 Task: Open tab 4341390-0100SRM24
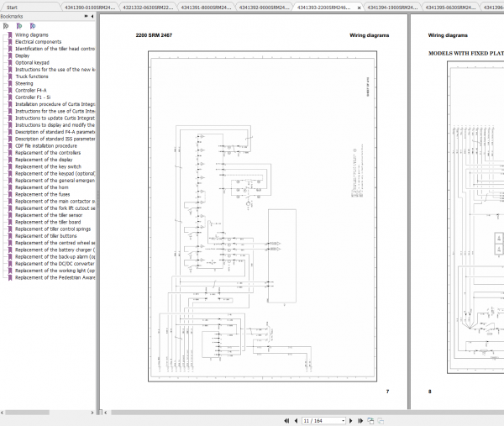pyautogui.click(x=90, y=7)
